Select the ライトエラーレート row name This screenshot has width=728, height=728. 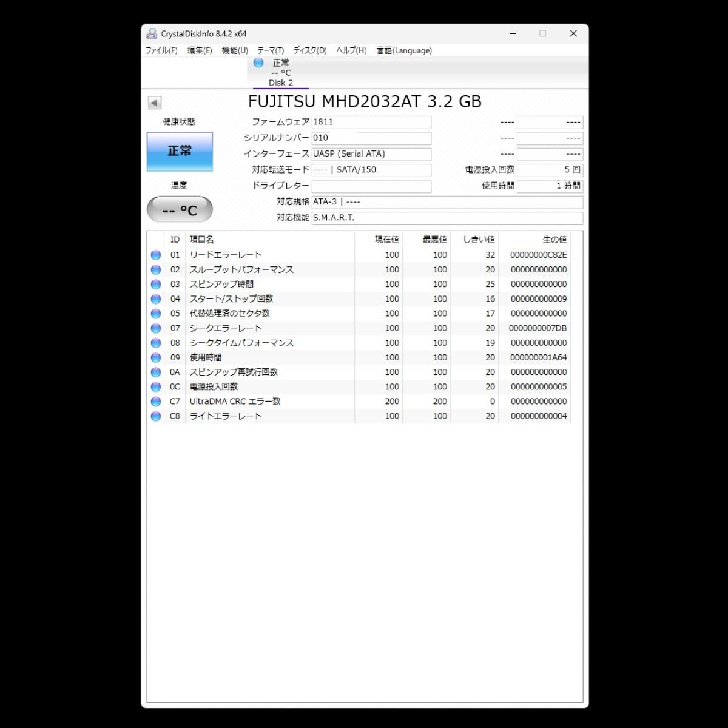coord(226,416)
